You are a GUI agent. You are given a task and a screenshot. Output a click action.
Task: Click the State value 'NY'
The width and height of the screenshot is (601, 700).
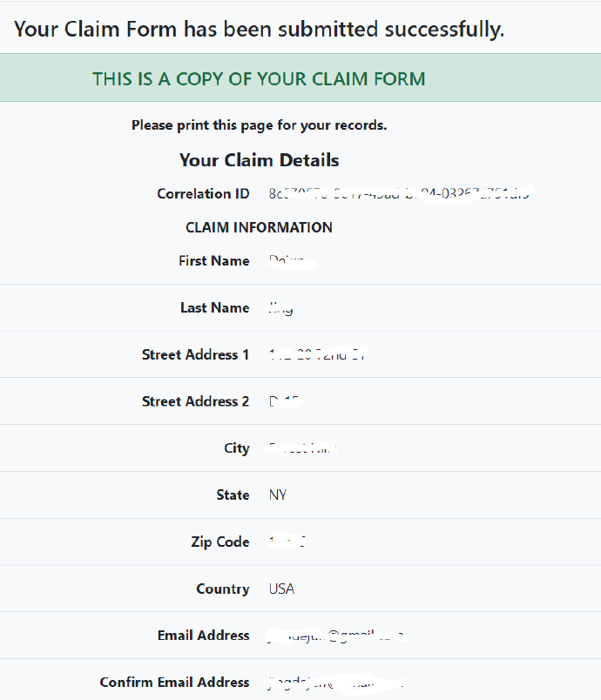[278, 495]
